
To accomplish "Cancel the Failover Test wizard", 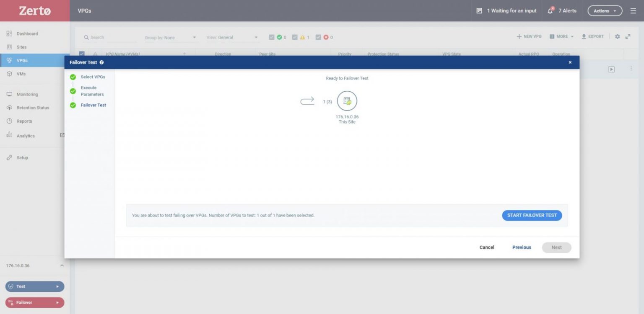I will 487,247.
